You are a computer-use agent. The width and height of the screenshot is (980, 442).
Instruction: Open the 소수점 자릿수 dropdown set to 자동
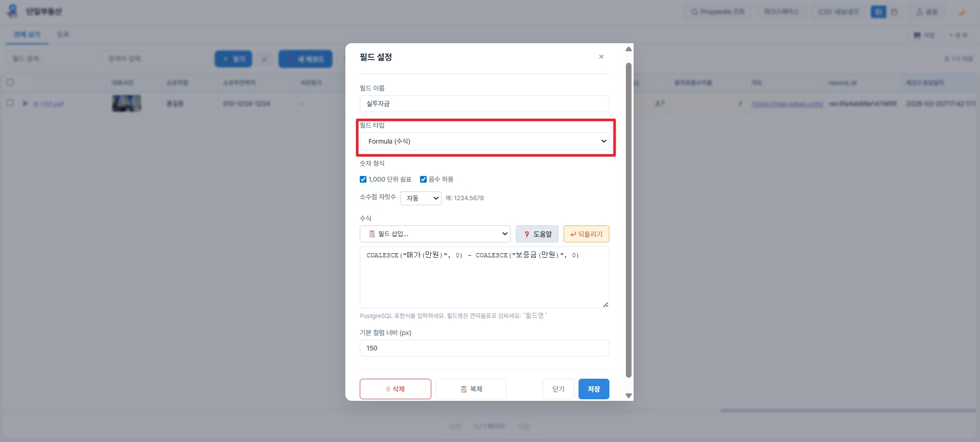[x=421, y=198]
